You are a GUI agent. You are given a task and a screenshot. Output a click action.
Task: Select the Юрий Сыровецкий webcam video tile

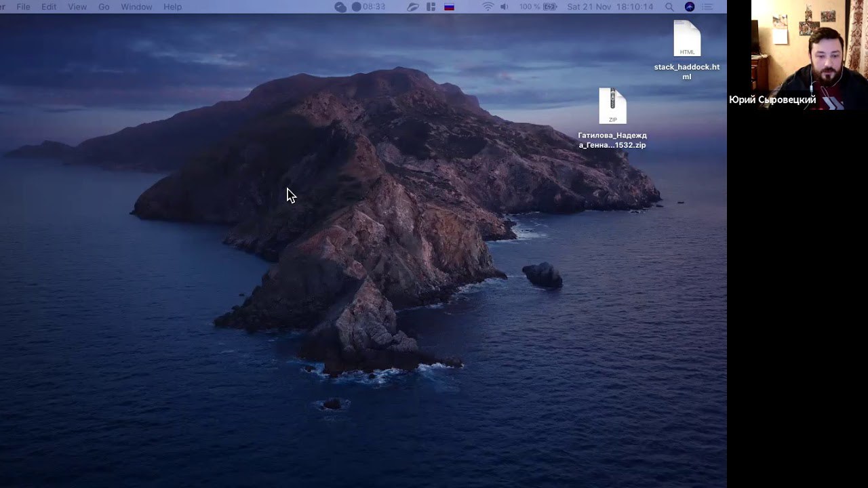pos(797,54)
